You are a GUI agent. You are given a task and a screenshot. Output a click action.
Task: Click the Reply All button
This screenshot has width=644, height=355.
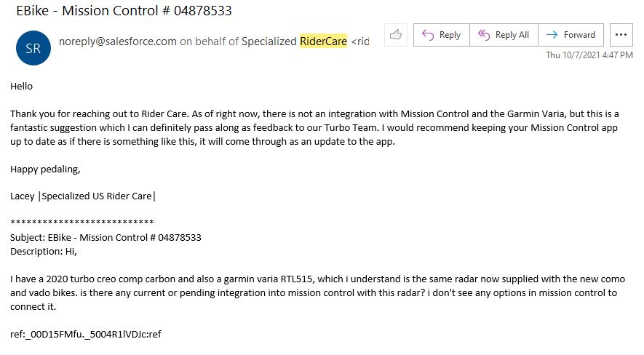(503, 34)
